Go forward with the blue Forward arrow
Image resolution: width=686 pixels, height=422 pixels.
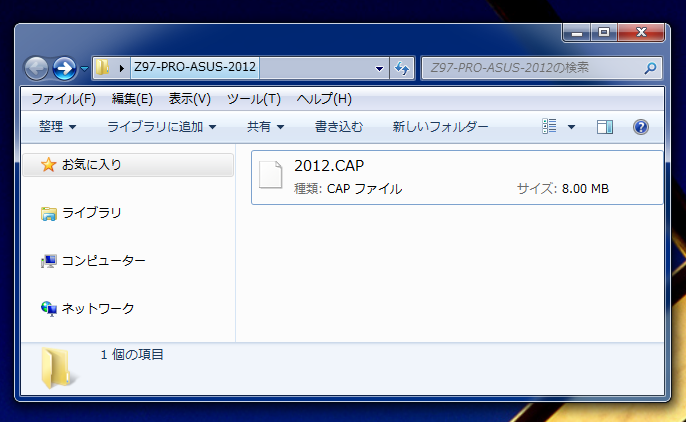64,68
